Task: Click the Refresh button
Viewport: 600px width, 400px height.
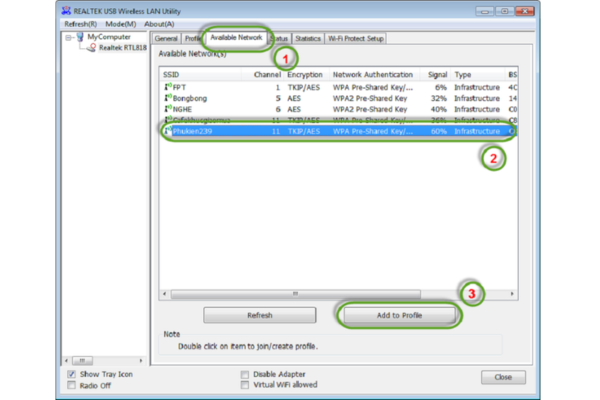Action: point(260,315)
